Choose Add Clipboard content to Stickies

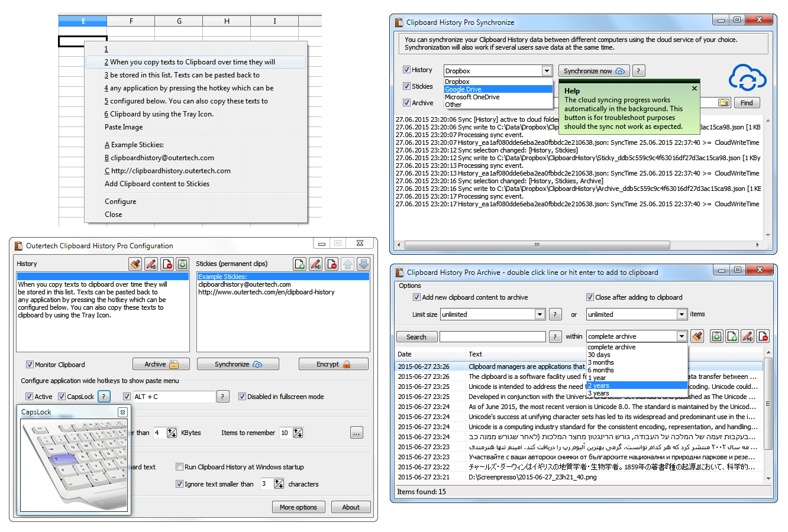(196, 184)
